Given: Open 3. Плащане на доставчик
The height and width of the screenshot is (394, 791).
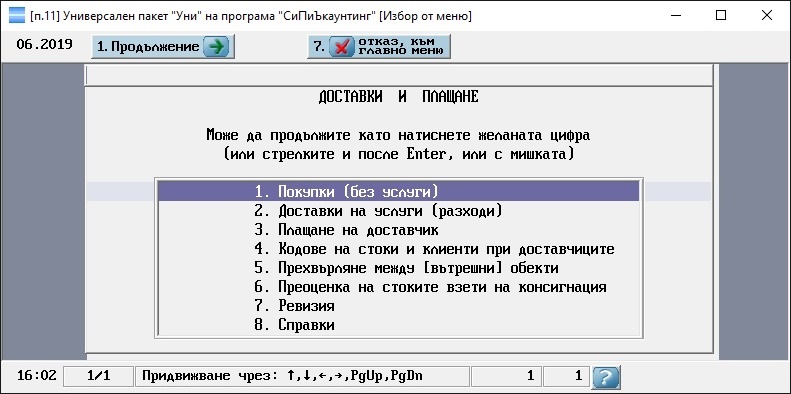Looking at the screenshot, I should click(399, 230).
